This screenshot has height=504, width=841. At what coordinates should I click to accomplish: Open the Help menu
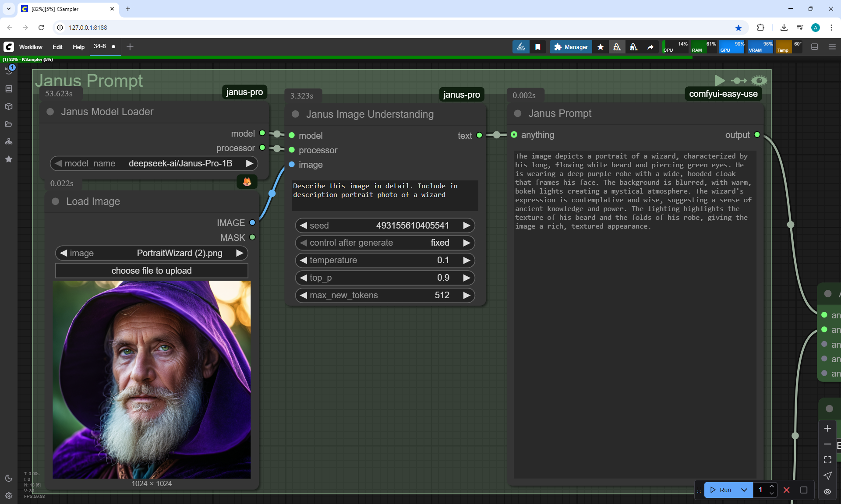[x=78, y=47]
